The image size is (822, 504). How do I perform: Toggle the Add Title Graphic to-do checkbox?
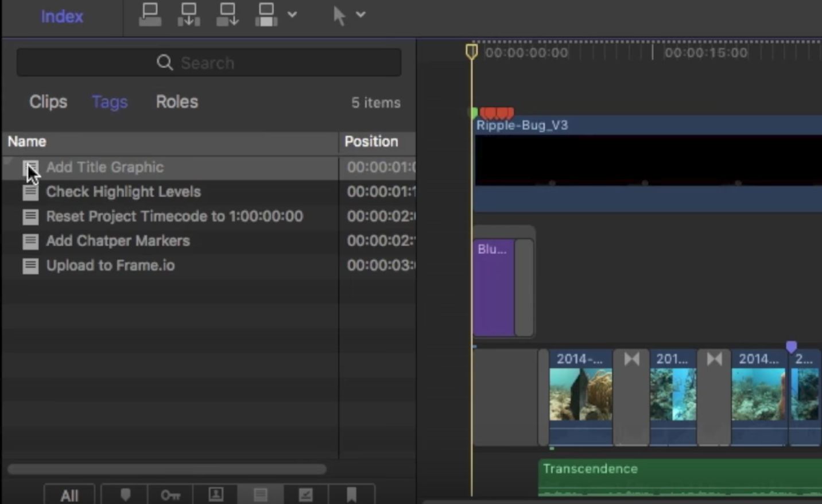[x=30, y=168]
